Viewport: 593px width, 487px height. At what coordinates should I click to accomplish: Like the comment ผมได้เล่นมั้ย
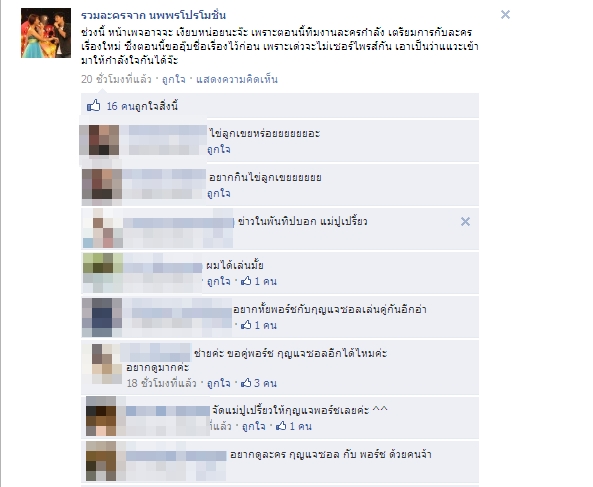(x=219, y=281)
